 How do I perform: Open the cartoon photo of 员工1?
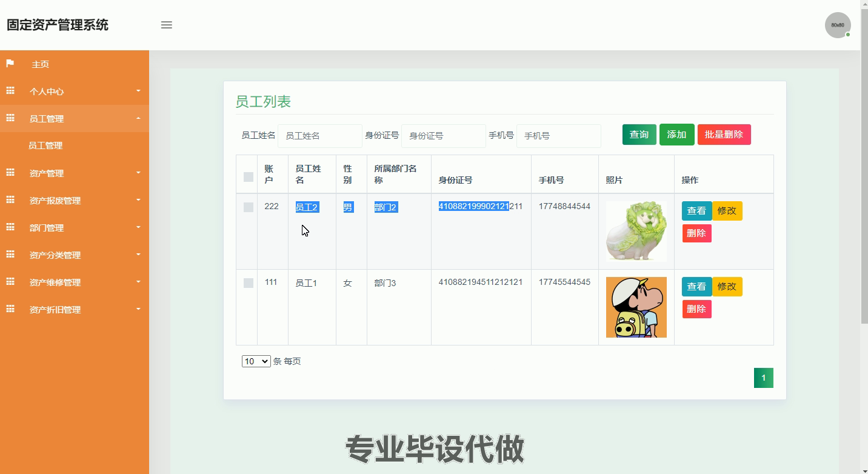[x=636, y=307]
